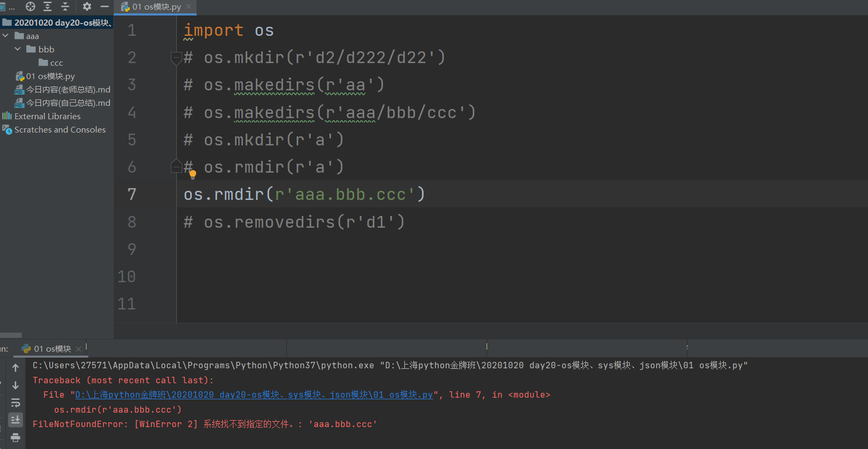Image resolution: width=868 pixels, height=449 pixels.
Task: Toggle scroll to end in Run console
Action: tap(15, 420)
